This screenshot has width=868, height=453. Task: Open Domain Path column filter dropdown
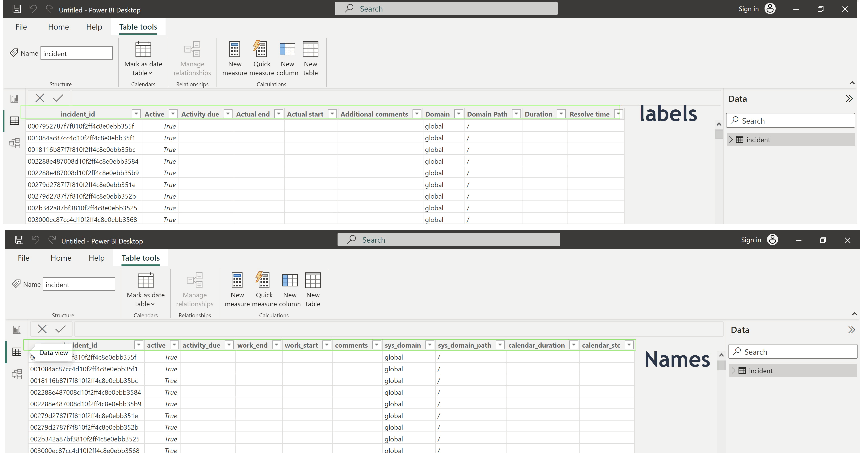point(516,114)
